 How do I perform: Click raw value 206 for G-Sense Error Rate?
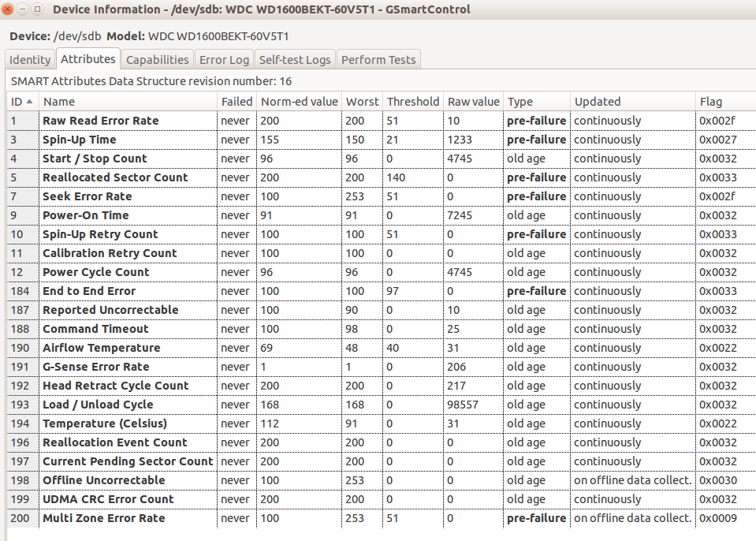coord(456,367)
